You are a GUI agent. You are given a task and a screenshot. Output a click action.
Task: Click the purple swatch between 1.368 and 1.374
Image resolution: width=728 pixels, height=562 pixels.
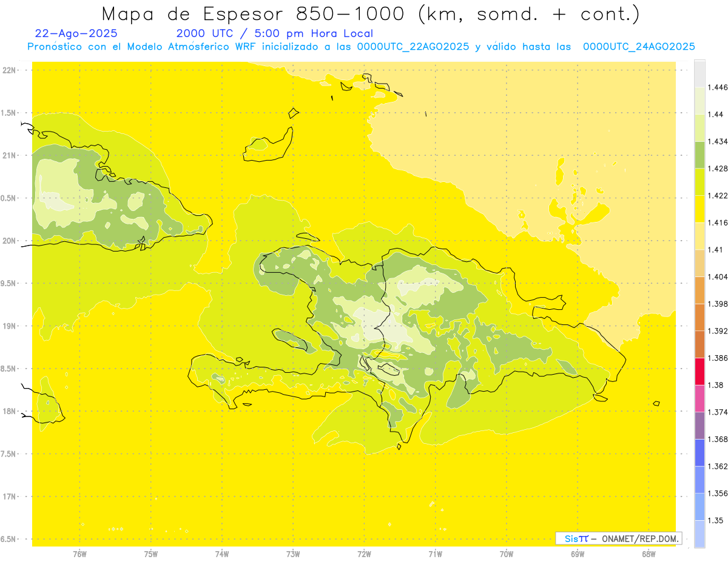(x=699, y=425)
